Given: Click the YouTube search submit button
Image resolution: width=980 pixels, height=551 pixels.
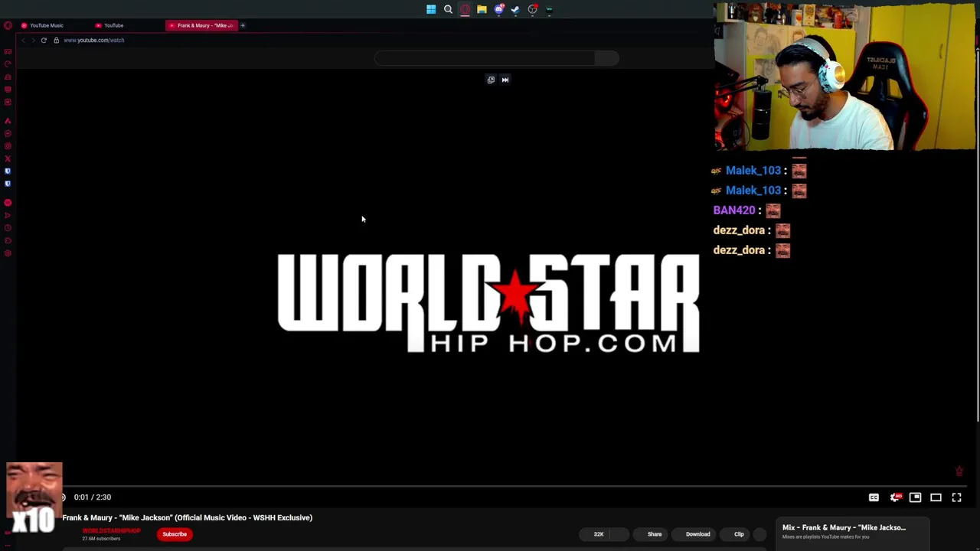Looking at the screenshot, I should 606,58.
